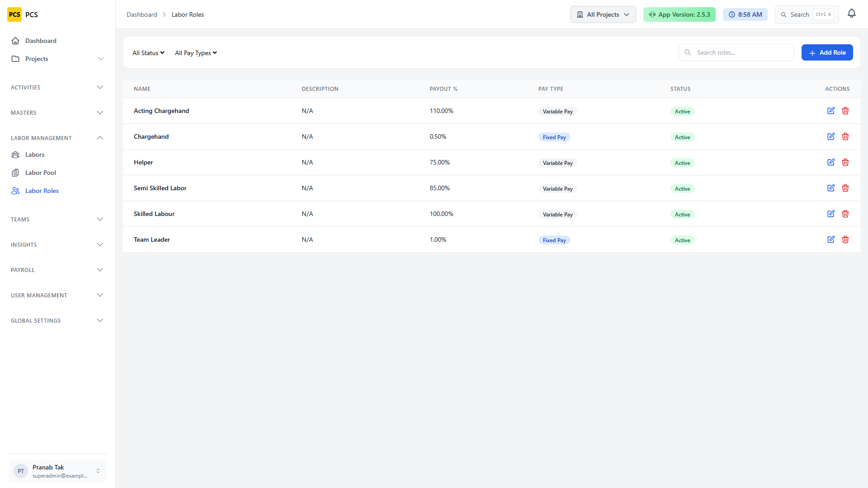Screen dimensions: 868x488
Task: Open the Labor Pool page
Action: pos(58,173)
